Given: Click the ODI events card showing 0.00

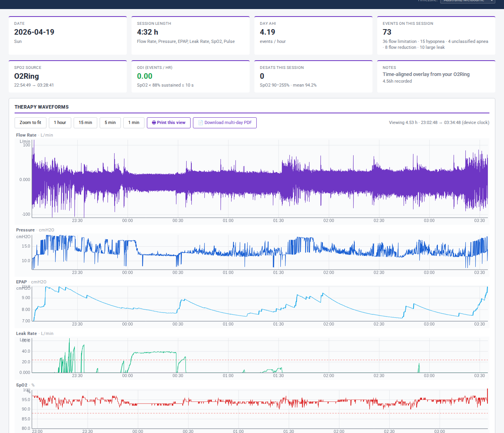Looking at the screenshot, I should click(x=190, y=76).
